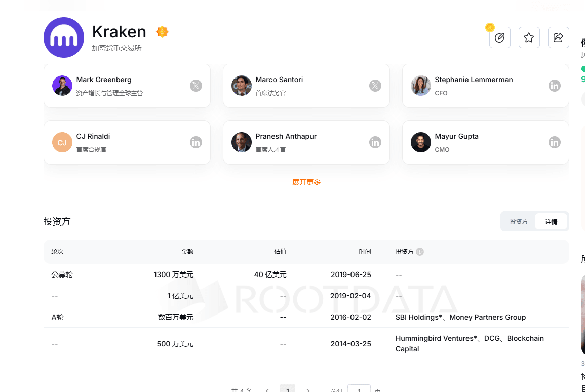Click Mayur Gupta's avatar photo

421,142
